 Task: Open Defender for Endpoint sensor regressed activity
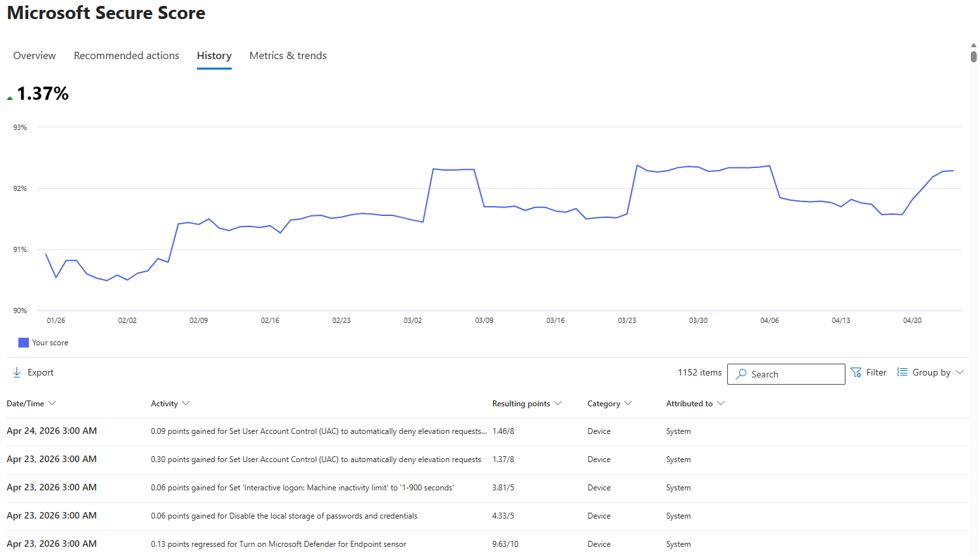[278, 544]
